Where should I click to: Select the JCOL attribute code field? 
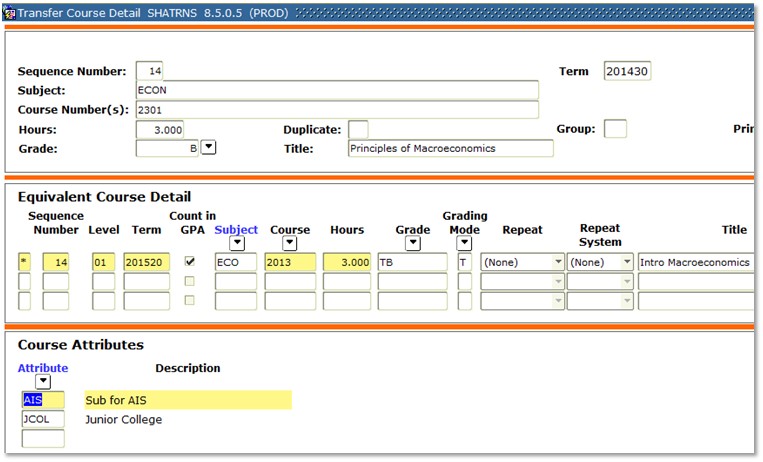[x=43, y=420]
